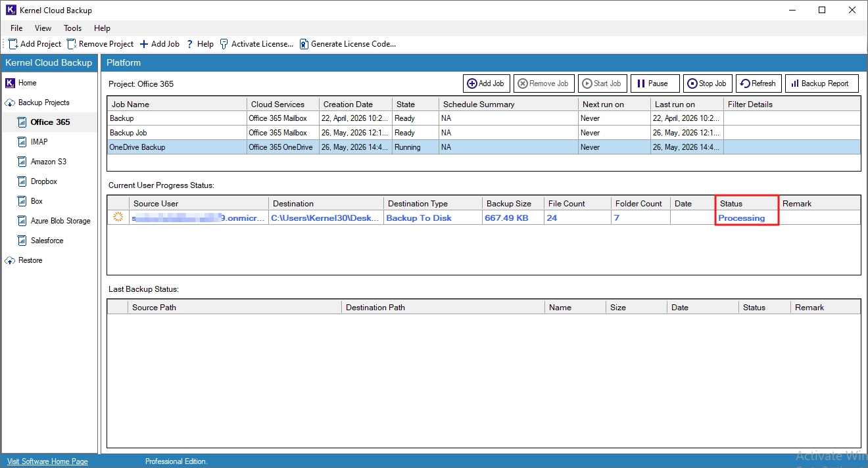Click the Activate License toolbar icon
This screenshot has height=468, width=868.
(x=224, y=44)
